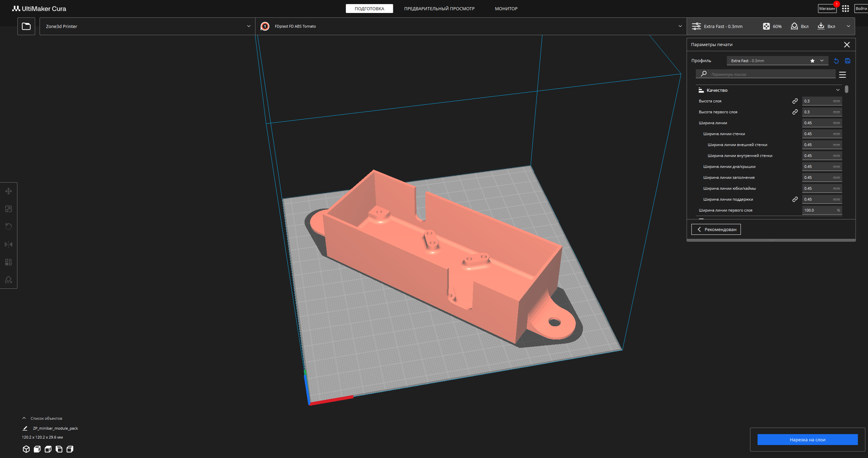
Task: Switch to МОНИТОР tab
Action: coord(506,9)
